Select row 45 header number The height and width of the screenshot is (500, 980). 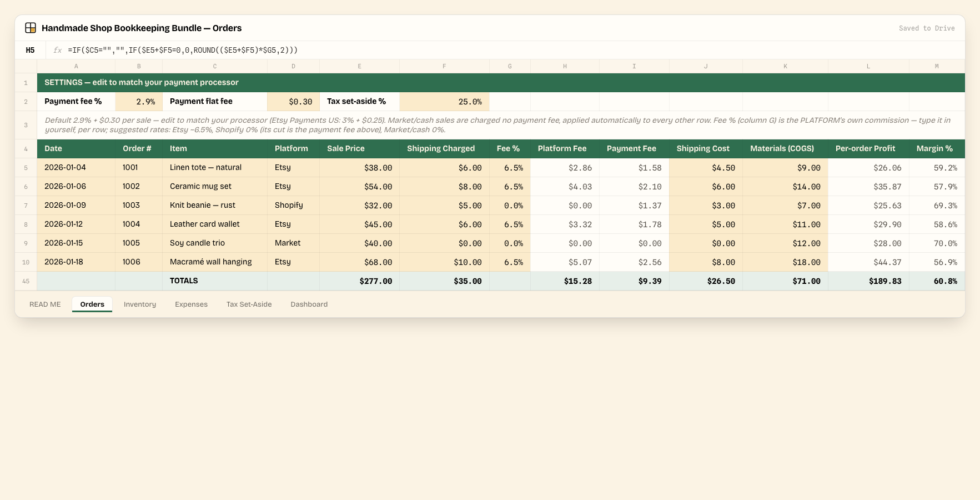[26, 281]
